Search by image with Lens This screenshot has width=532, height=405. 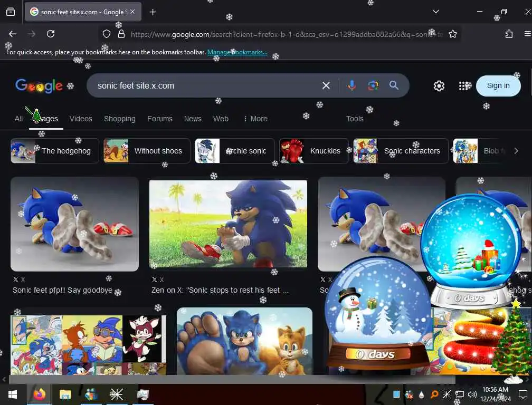[373, 85]
